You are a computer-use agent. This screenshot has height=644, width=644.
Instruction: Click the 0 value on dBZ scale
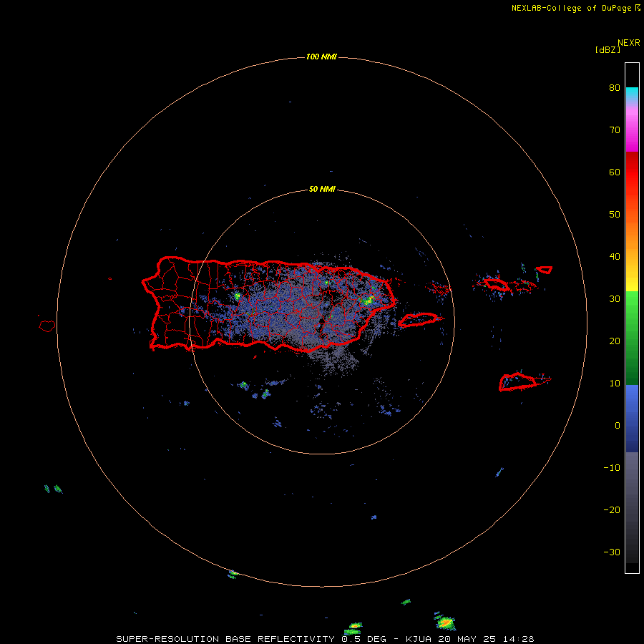618,426
